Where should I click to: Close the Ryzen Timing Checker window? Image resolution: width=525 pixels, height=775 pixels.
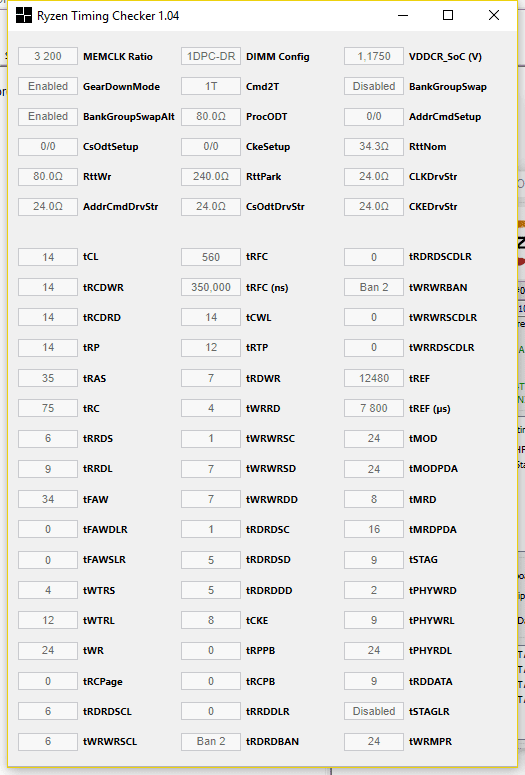click(493, 15)
